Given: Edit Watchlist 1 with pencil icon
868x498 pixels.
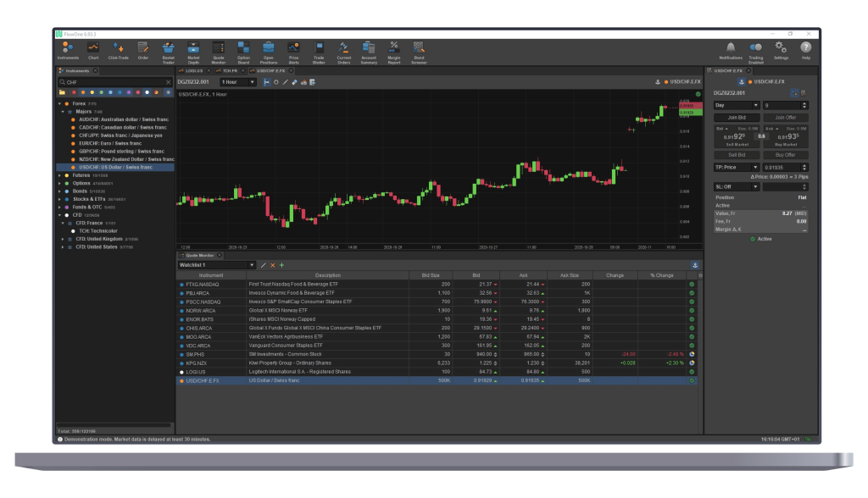Looking at the screenshot, I should 264,265.
